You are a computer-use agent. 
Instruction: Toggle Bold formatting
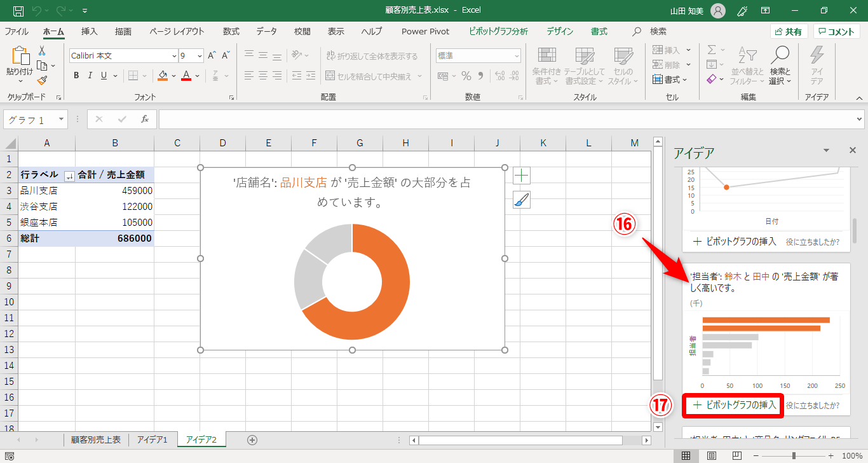(76, 76)
